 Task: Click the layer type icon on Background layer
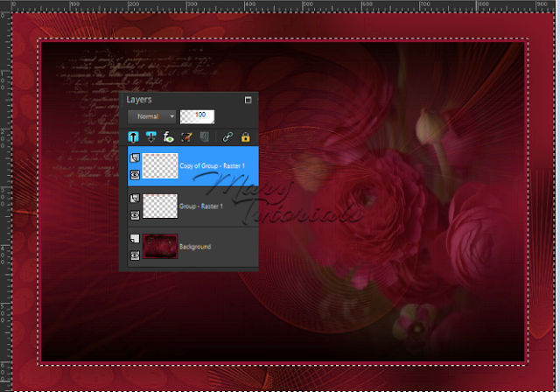click(134, 238)
